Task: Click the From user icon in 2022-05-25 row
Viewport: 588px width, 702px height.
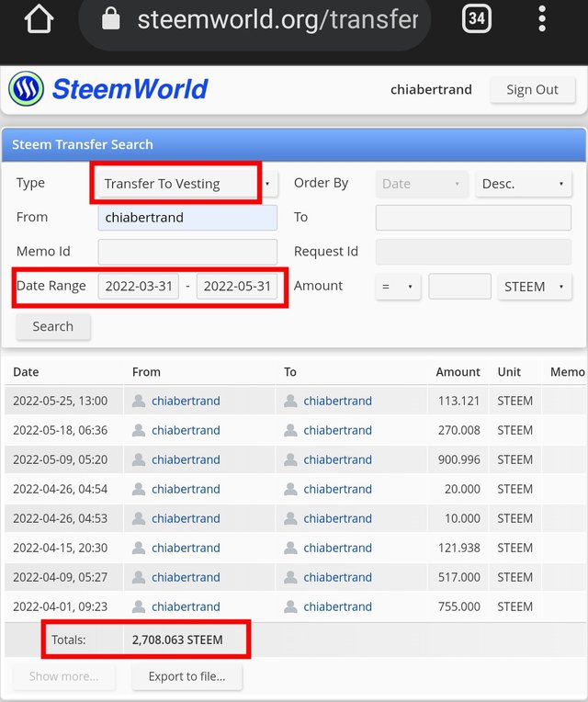Action: (139, 401)
